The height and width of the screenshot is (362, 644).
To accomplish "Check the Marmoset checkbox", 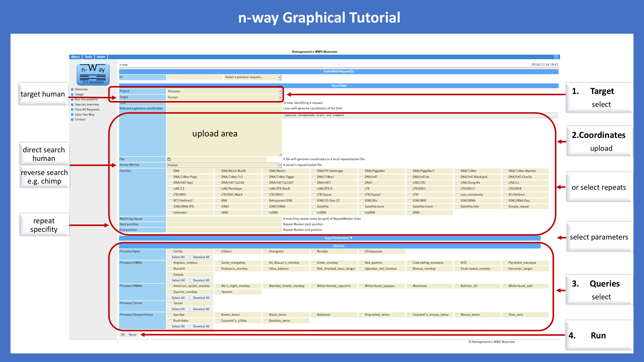I will pyautogui.click(x=410, y=286).
